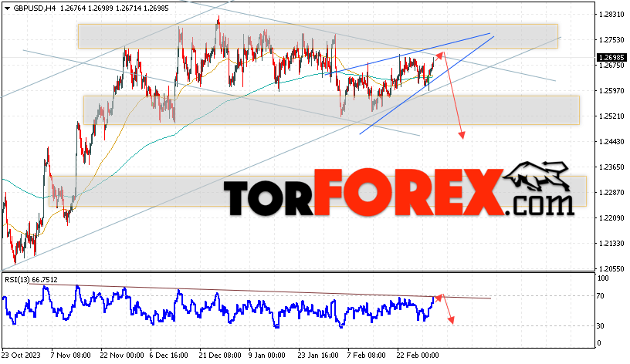Click the 1.20550 price axis label
The height and width of the screenshot is (364, 630).
click(611, 268)
